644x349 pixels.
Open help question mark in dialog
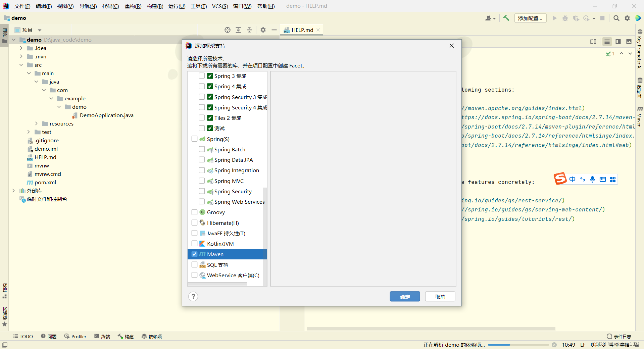(x=193, y=296)
